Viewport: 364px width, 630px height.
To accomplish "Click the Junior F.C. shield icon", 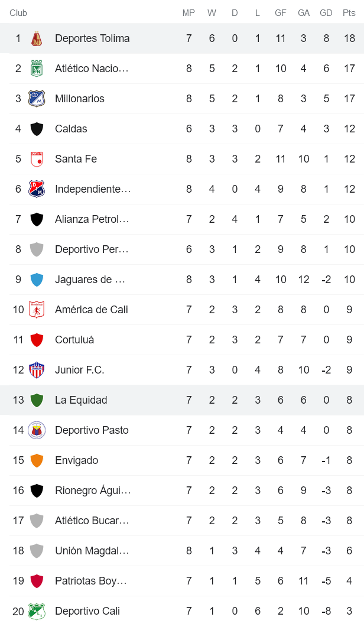I will (x=36, y=369).
